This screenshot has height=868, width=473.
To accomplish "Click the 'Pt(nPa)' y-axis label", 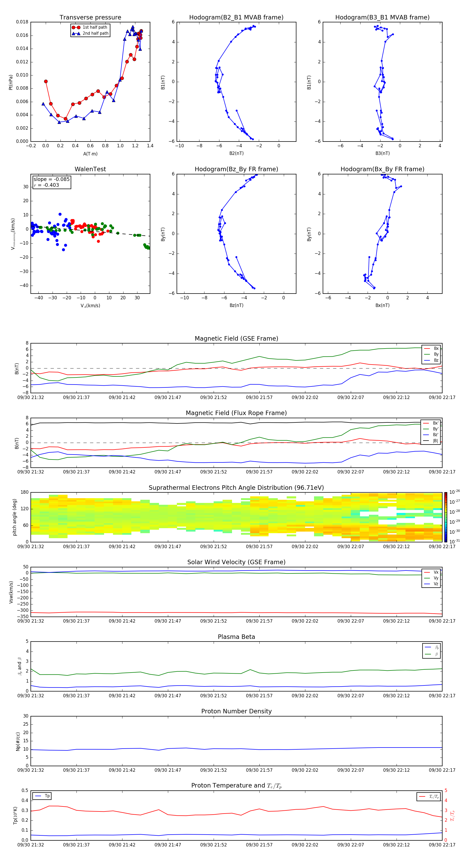I will [11, 82].
